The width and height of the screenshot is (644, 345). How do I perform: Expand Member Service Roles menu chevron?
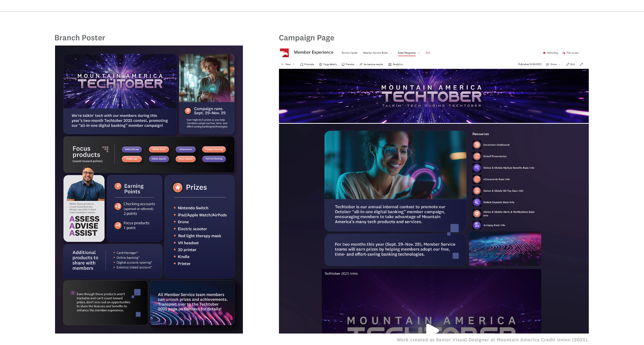pos(391,53)
